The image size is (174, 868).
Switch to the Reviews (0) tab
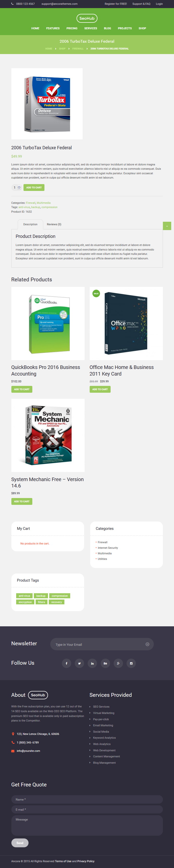point(54,224)
